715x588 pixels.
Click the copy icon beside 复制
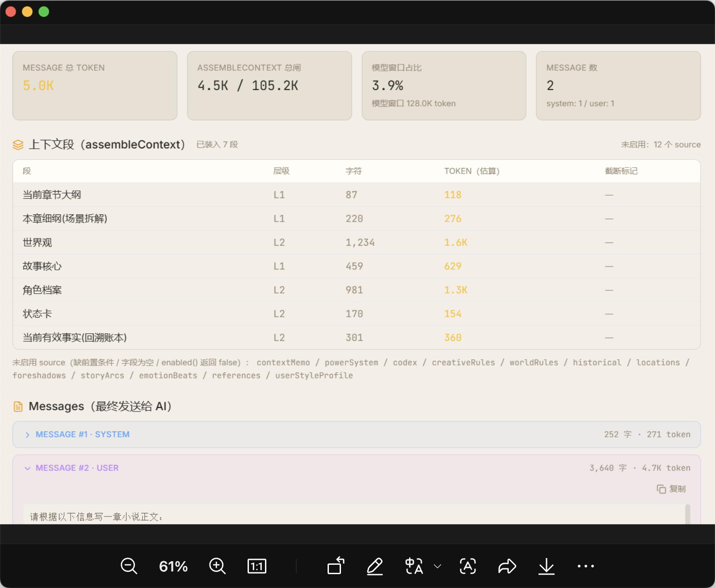click(661, 489)
